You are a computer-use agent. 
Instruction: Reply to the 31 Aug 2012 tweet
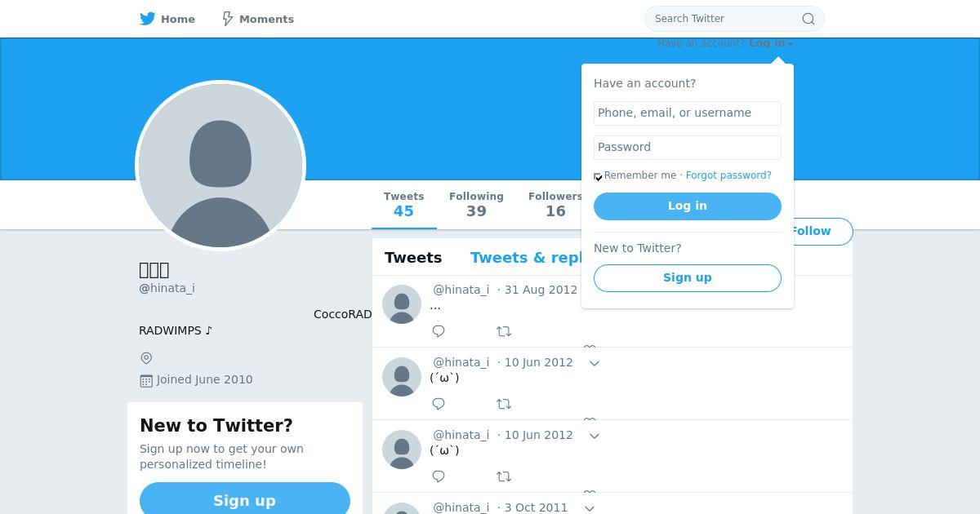(x=439, y=331)
